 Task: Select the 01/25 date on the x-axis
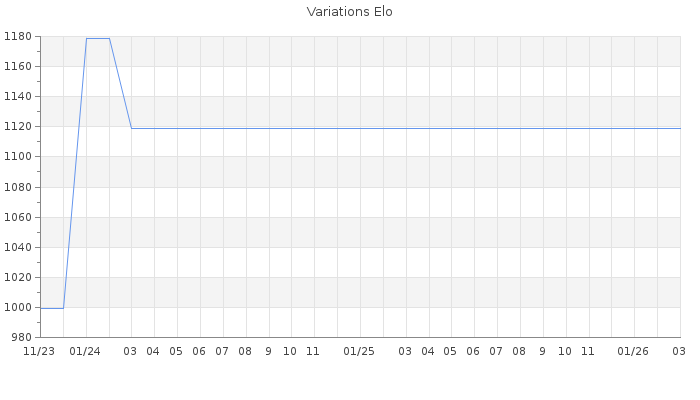click(x=359, y=352)
